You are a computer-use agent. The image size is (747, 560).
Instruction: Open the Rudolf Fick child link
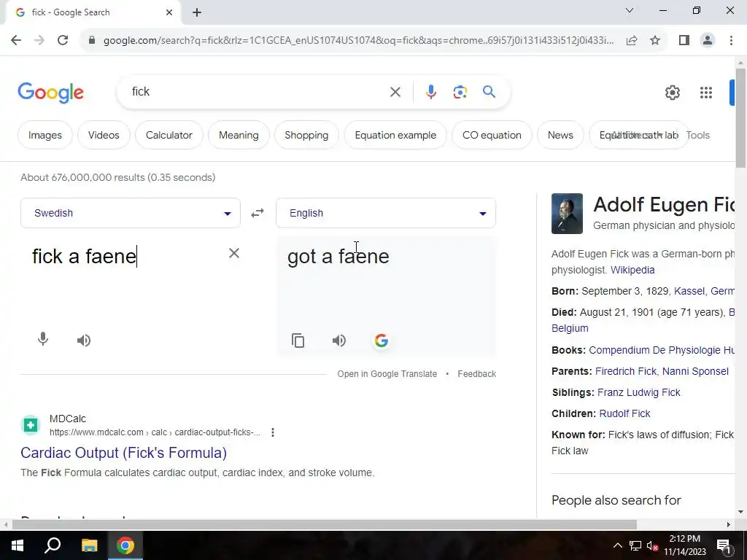click(624, 414)
